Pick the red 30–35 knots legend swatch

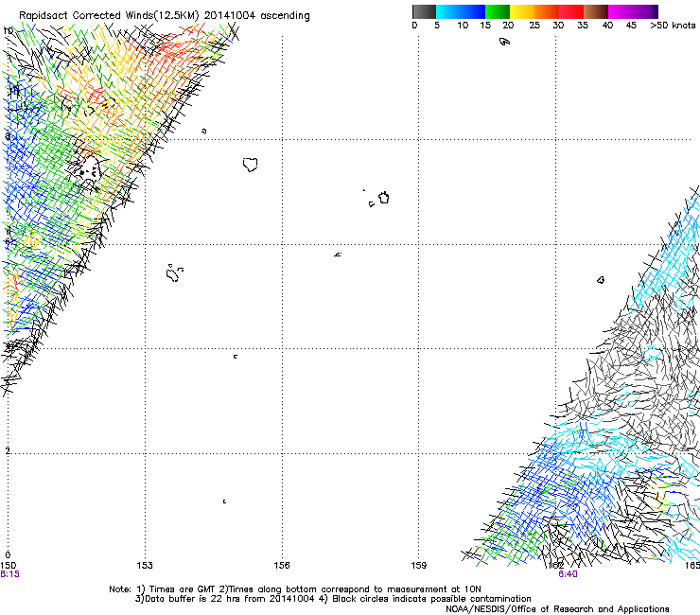(571, 11)
